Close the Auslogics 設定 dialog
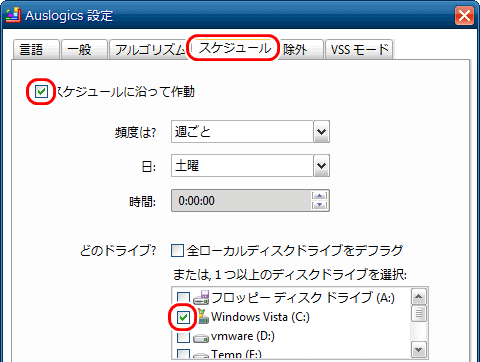The width and height of the screenshot is (480, 362). click(464, 15)
